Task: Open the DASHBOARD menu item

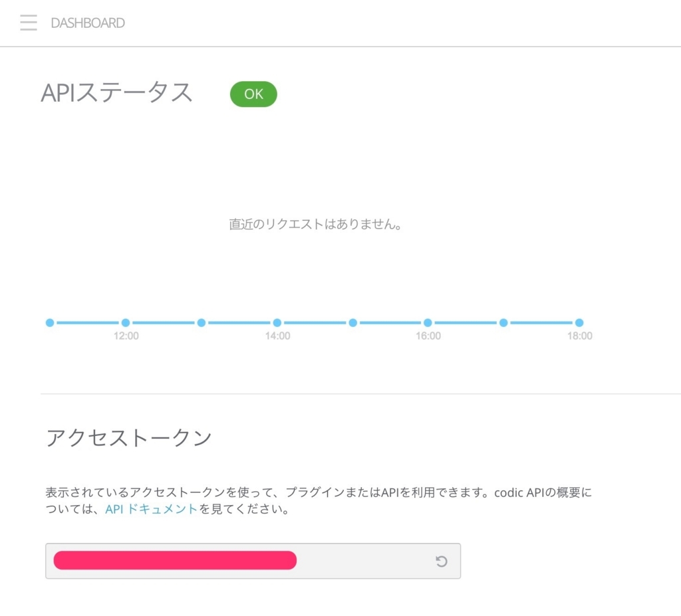Action: click(x=87, y=23)
